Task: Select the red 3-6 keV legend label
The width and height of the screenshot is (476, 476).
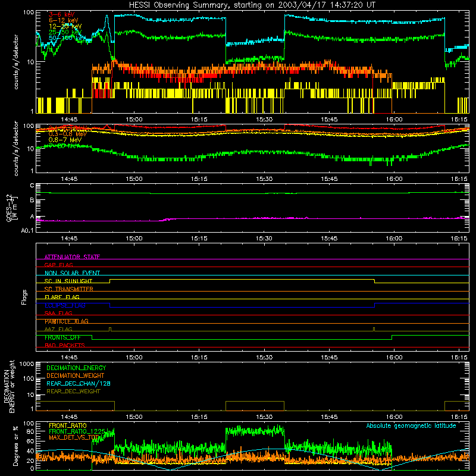Action: (62, 14)
